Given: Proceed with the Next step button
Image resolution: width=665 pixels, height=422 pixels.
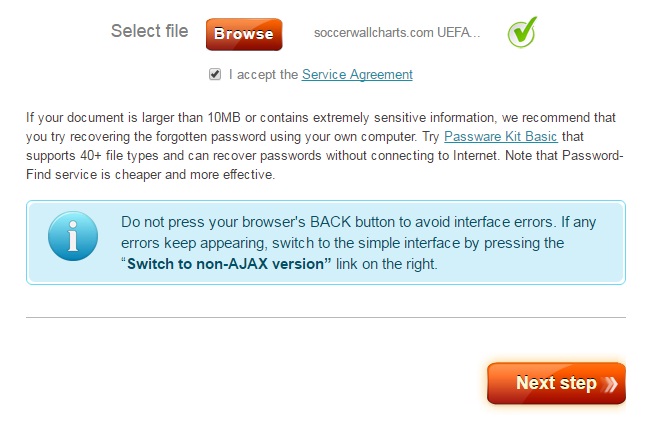Looking at the screenshot, I should click(x=556, y=383).
